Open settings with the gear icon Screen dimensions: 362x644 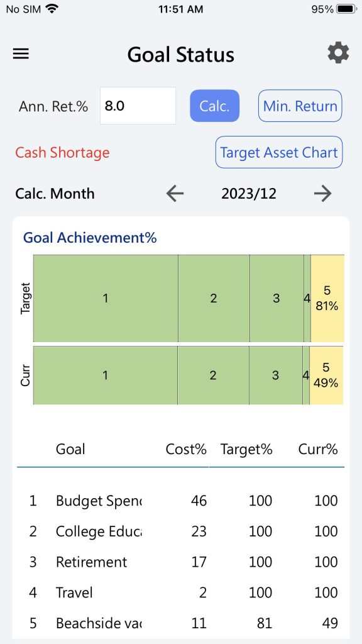click(338, 53)
